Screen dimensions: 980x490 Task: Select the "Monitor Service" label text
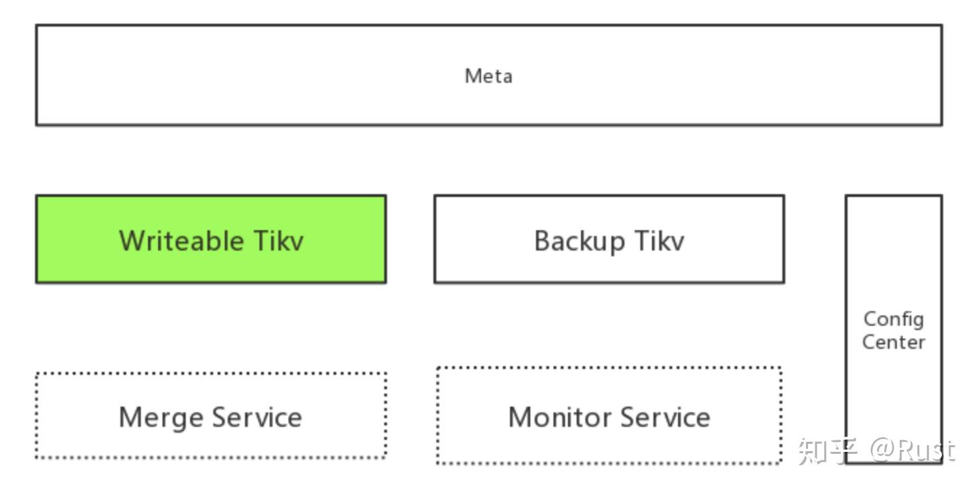tap(609, 417)
